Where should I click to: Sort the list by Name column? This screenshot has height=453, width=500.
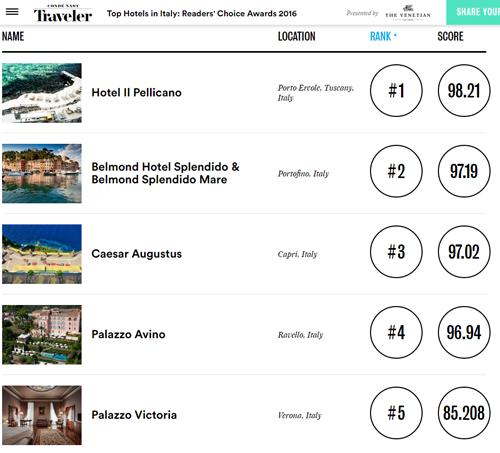pyautogui.click(x=13, y=36)
